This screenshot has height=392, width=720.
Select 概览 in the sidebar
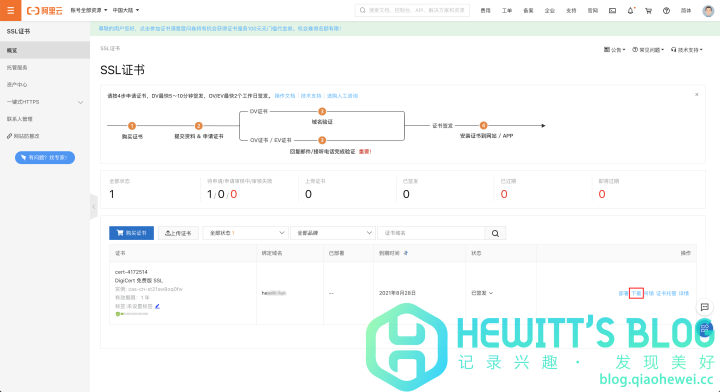(x=45, y=50)
